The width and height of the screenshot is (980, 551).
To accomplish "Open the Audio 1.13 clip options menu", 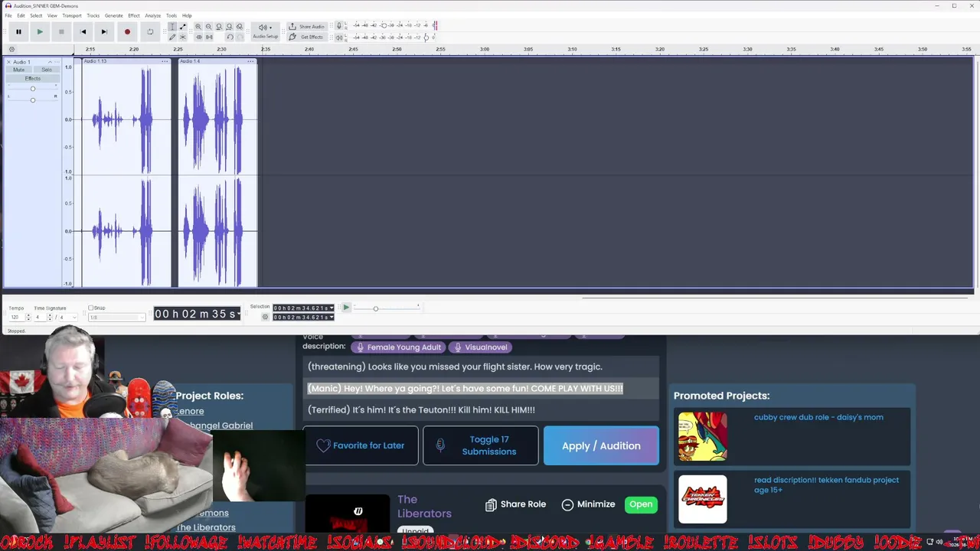I will point(166,61).
